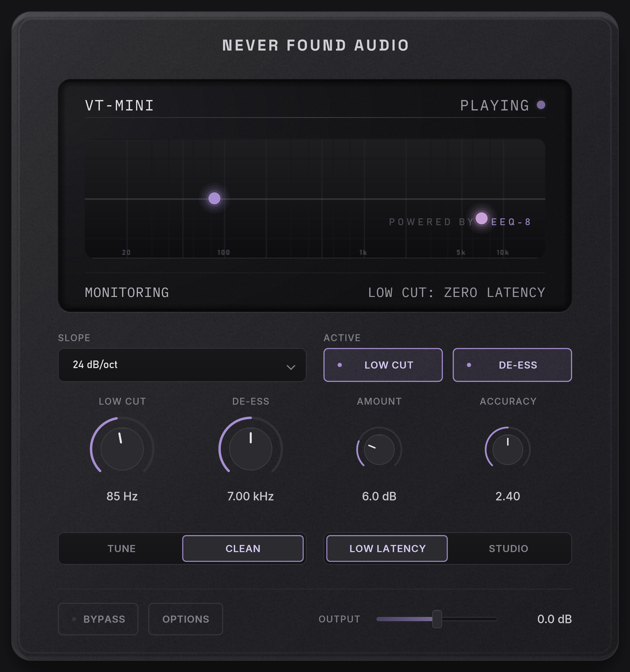The image size is (630, 672).
Task: Click the EEQ-8 engine label
Action: point(511,222)
